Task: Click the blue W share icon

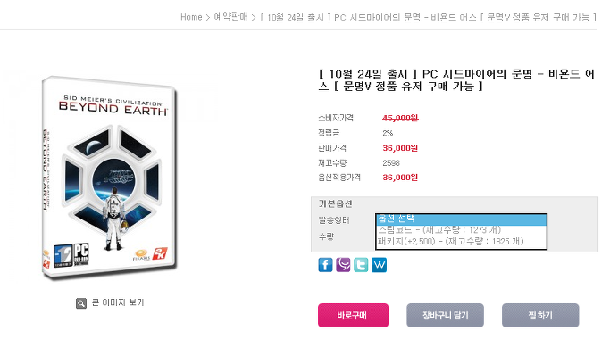Action: [x=379, y=265]
